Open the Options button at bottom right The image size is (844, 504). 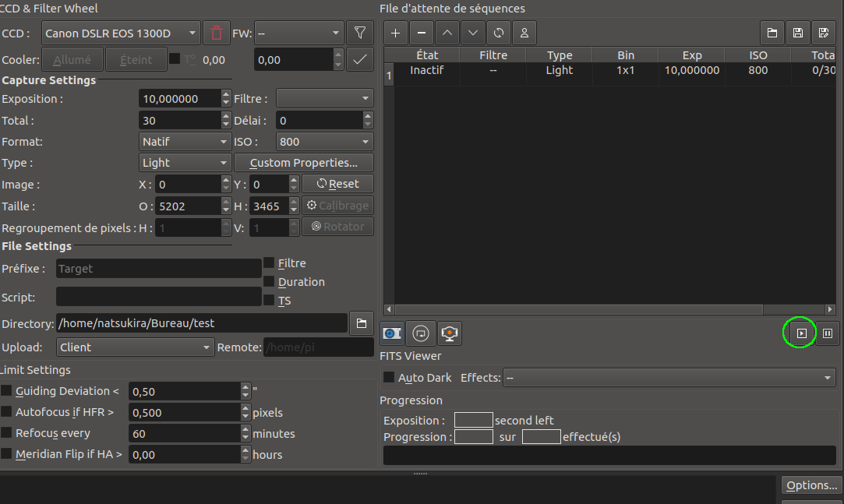[x=811, y=485]
